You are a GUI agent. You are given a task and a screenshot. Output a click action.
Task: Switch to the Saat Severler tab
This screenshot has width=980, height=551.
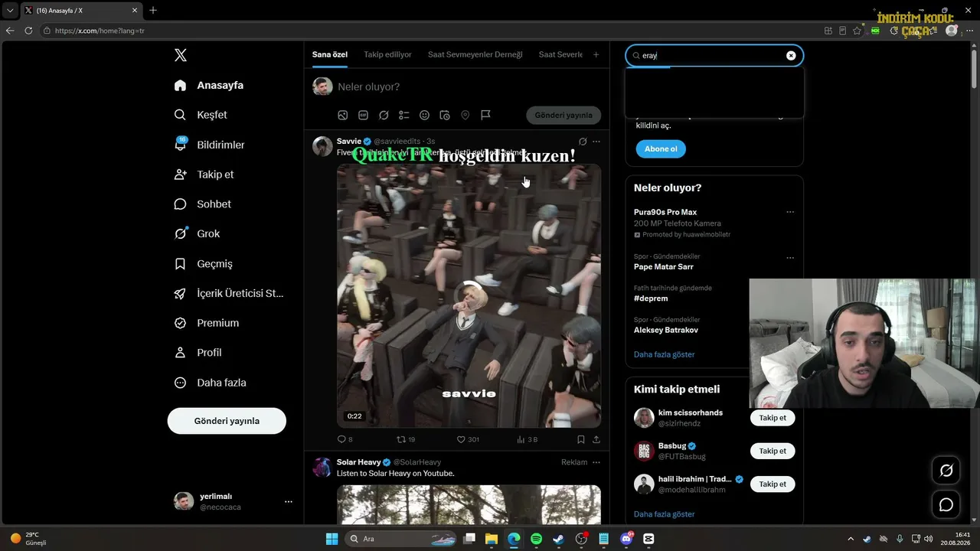point(561,54)
